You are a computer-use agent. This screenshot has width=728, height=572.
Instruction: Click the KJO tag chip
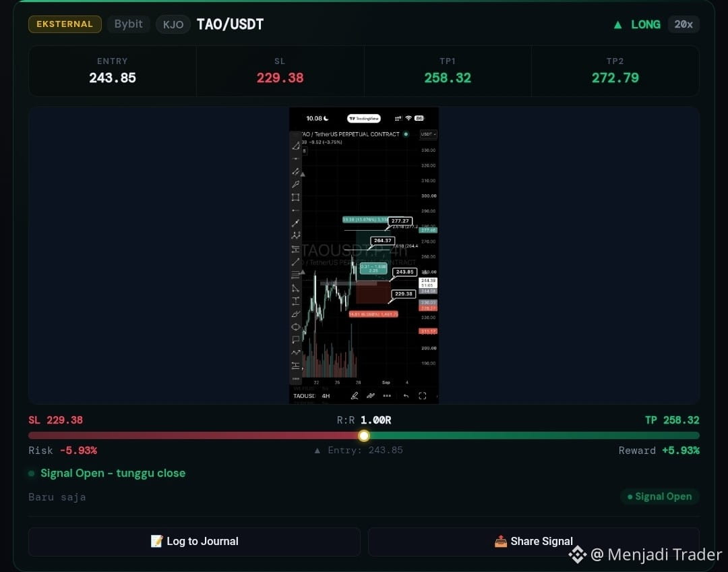pyautogui.click(x=173, y=24)
